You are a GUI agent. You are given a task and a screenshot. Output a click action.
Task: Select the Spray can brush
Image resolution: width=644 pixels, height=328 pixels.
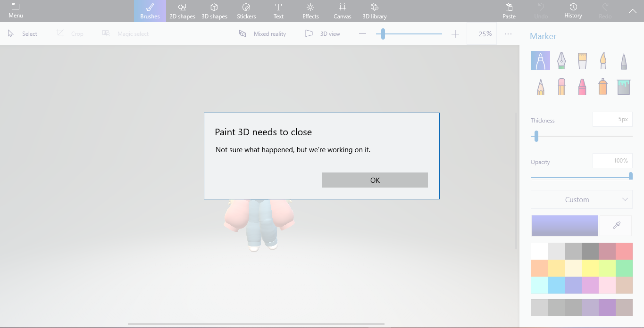point(603,87)
